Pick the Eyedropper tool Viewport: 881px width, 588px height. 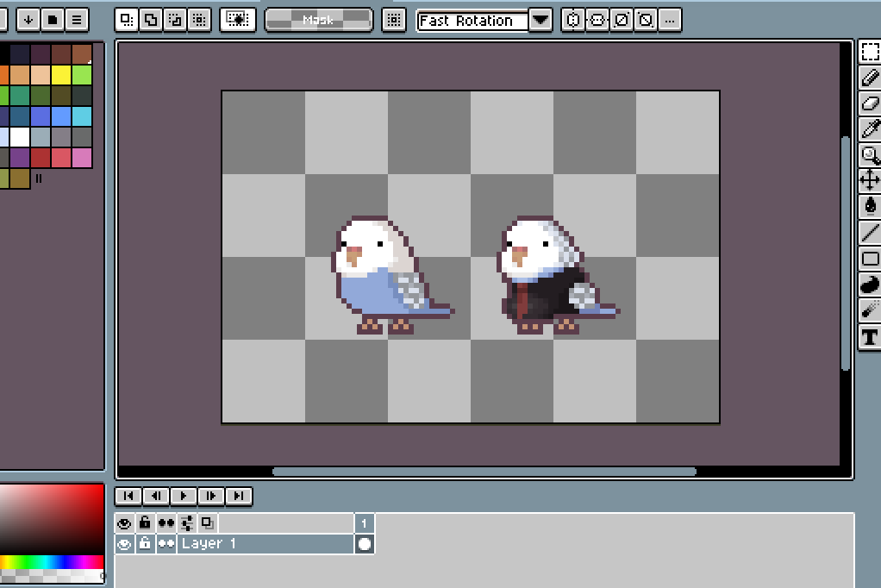[x=870, y=129]
